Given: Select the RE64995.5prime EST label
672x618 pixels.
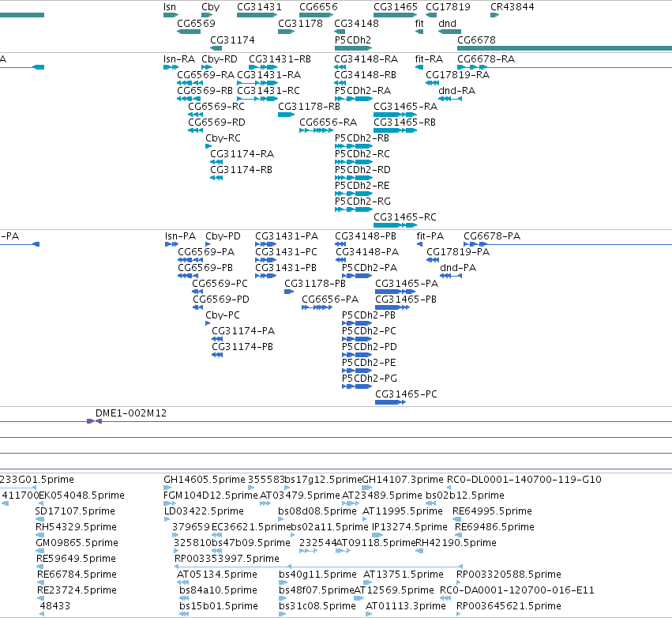Looking at the screenshot, I should [x=493, y=511].
